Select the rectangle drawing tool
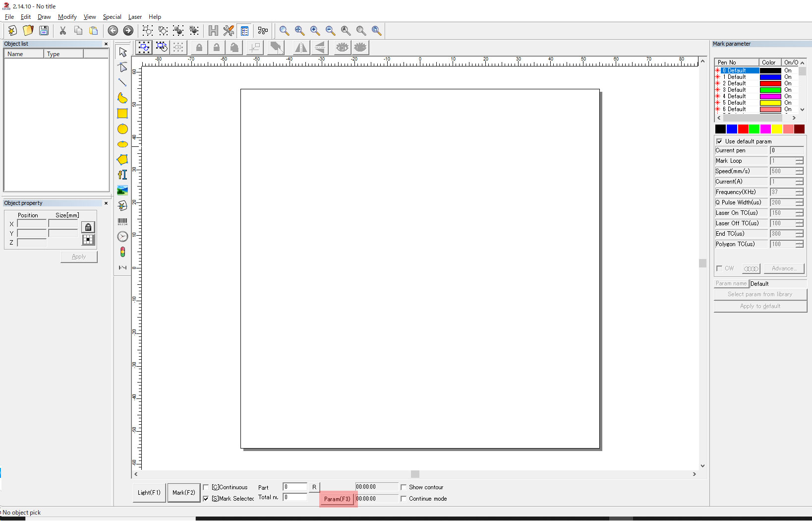The height and width of the screenshot is (521, 812). (x=122, y=114)
